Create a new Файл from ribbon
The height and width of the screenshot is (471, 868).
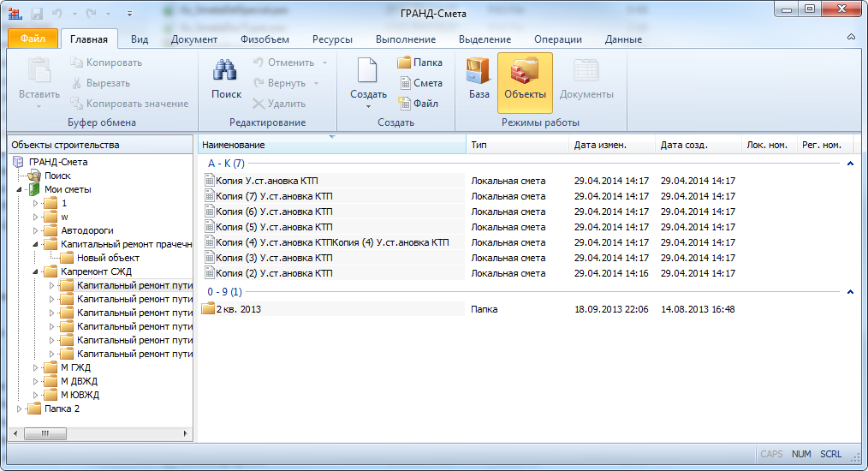click(x=418, y=104)
